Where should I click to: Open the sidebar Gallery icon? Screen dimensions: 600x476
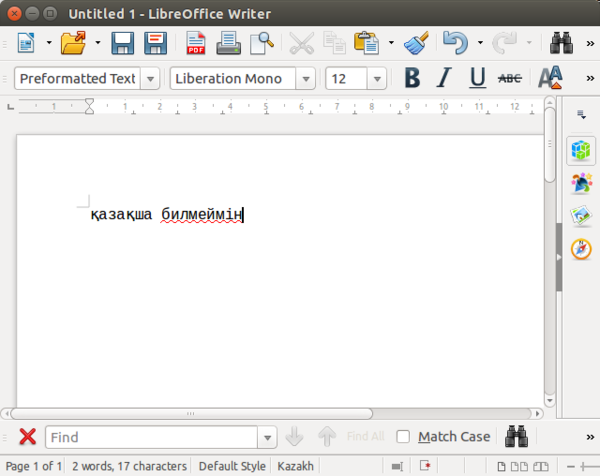581,216
